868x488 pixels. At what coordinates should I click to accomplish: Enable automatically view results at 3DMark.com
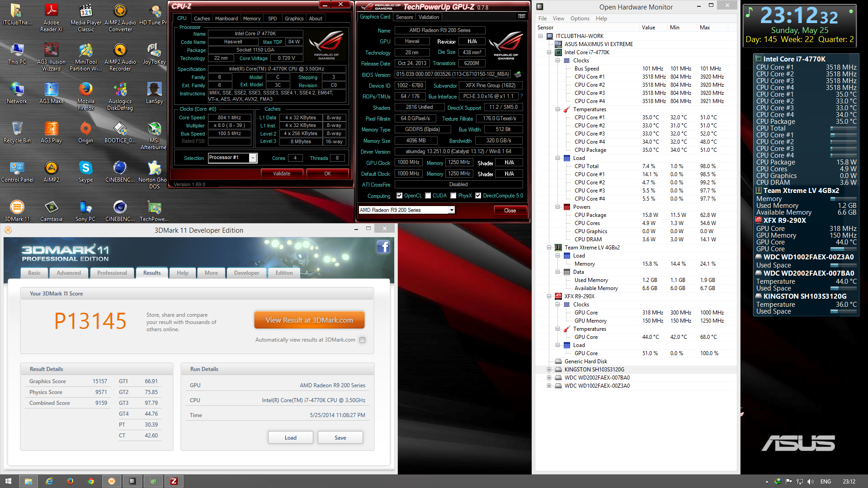362,340
